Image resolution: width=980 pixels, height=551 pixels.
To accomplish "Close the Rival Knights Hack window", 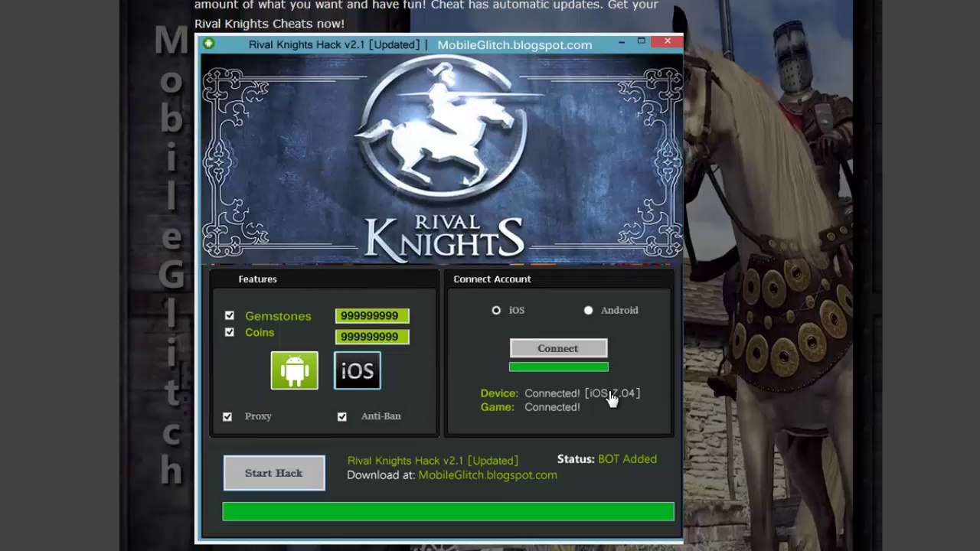I will [668, 41].
